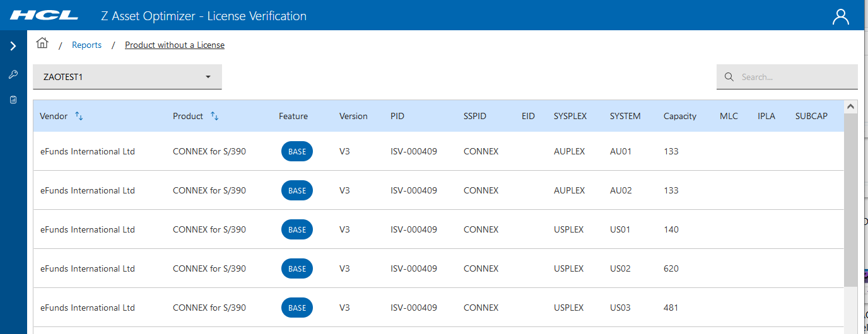Image resolution: width=868 pixels, height=334 pixels.
Task: Sort table by Vendor arrows icon
Action: [79, 116]
